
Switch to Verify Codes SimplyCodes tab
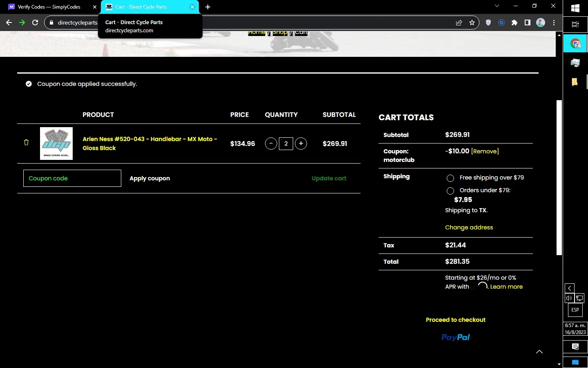49,7
